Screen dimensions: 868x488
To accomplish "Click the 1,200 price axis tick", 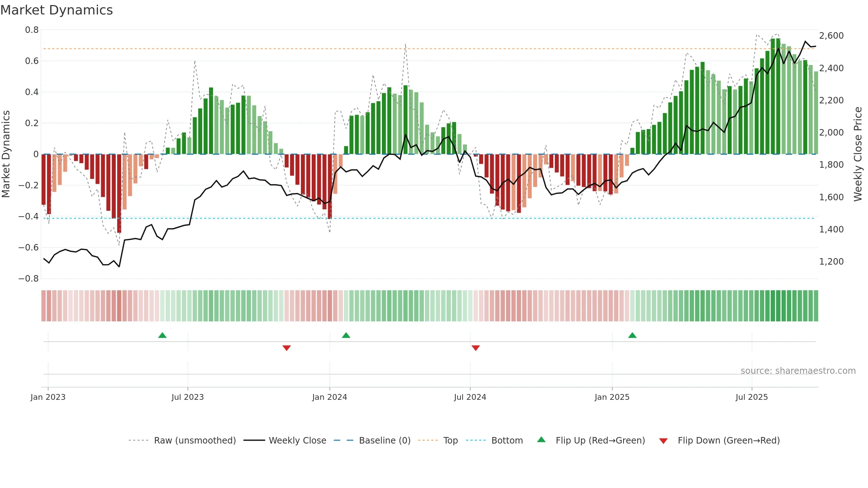I will (831, 261).
